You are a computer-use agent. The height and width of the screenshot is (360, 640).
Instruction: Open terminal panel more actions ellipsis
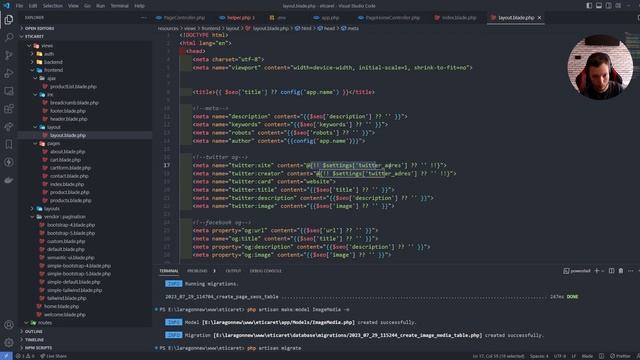pyautogui.click(x=631, y=271)
